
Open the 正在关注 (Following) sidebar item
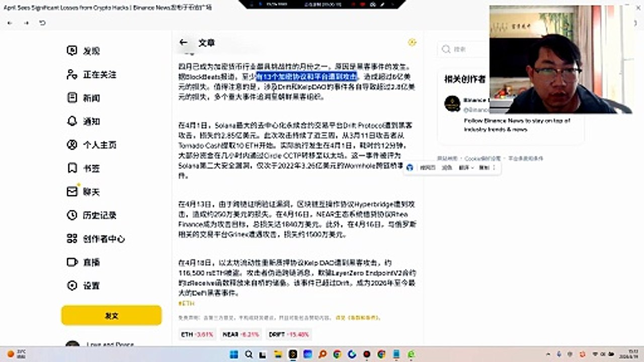pyautogui.click(x=91, y=74)
